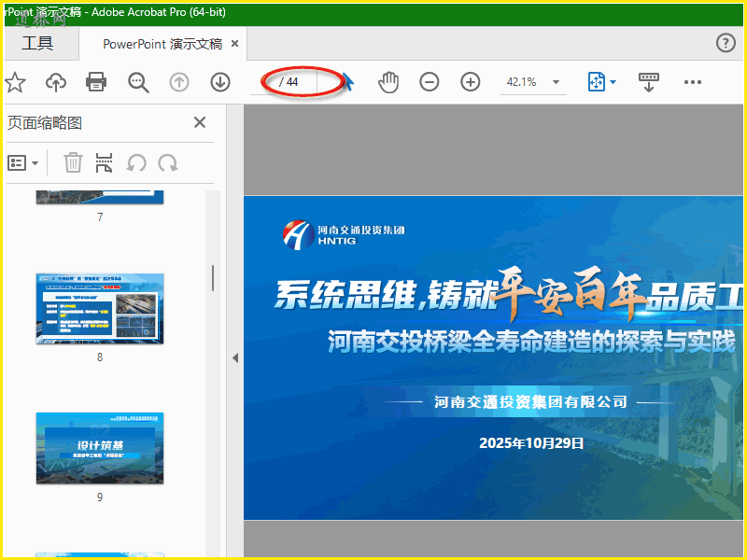Click the total pages / 44 text
Viewport: 747px width, 560px height.
289,82
